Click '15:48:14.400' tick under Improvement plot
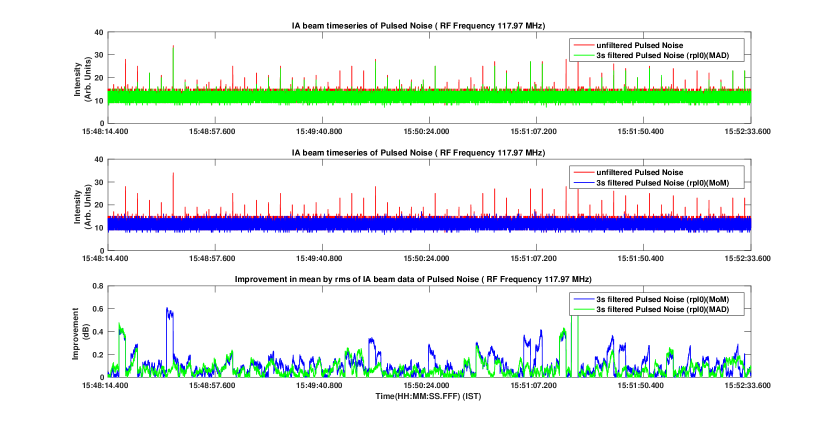This screenshot has height=424, width=830. 106,385
